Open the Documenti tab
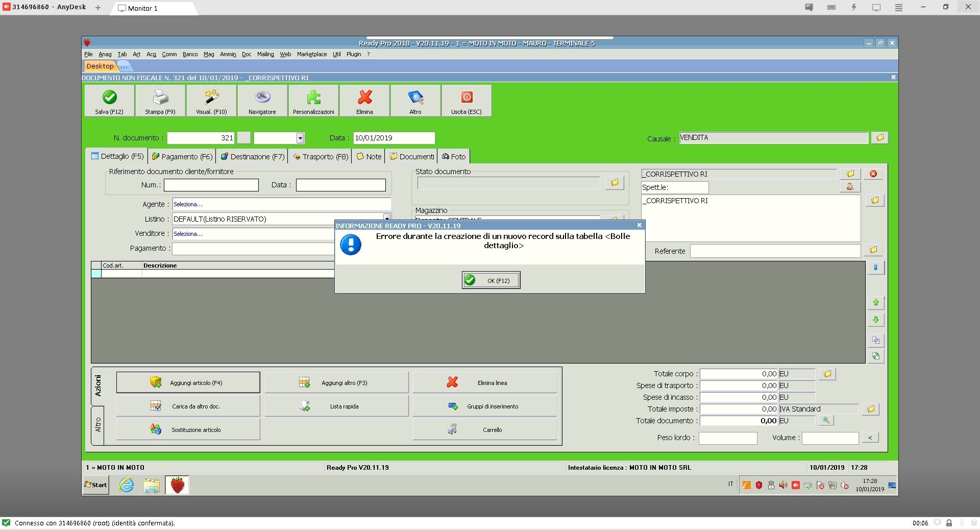This screenshot has width=980, height=531. [x=412, y=157]
